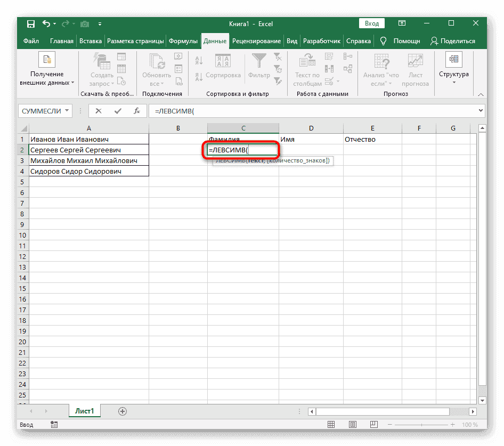504x446 pixels.
Task: Click the Save icon in title bar
Action: point(31,23)
